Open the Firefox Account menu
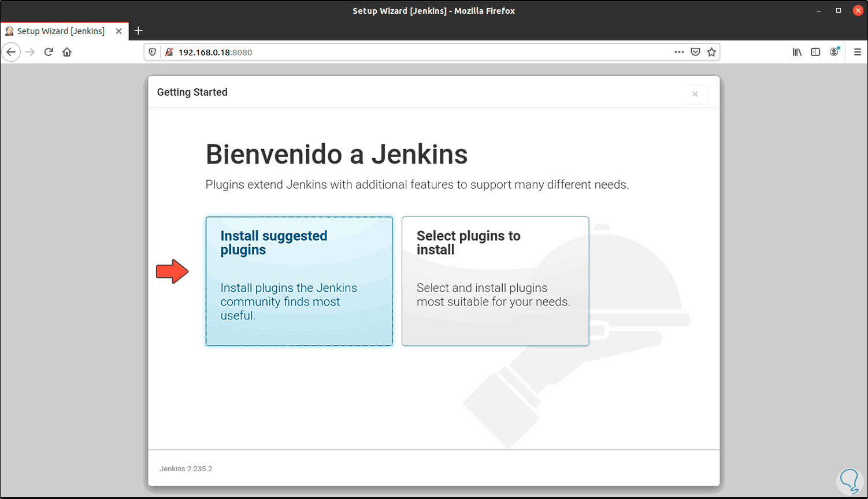Viewport: 868px width, 499px height. (834, 52)
